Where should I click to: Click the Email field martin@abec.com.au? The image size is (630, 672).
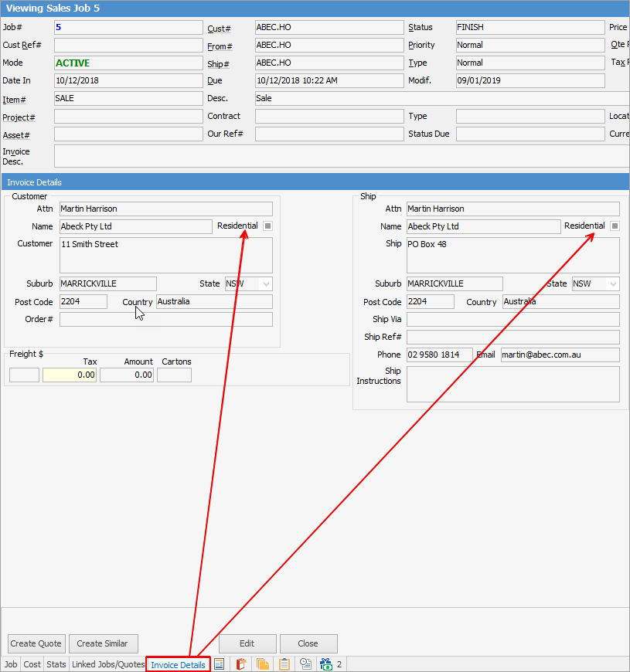560,355
